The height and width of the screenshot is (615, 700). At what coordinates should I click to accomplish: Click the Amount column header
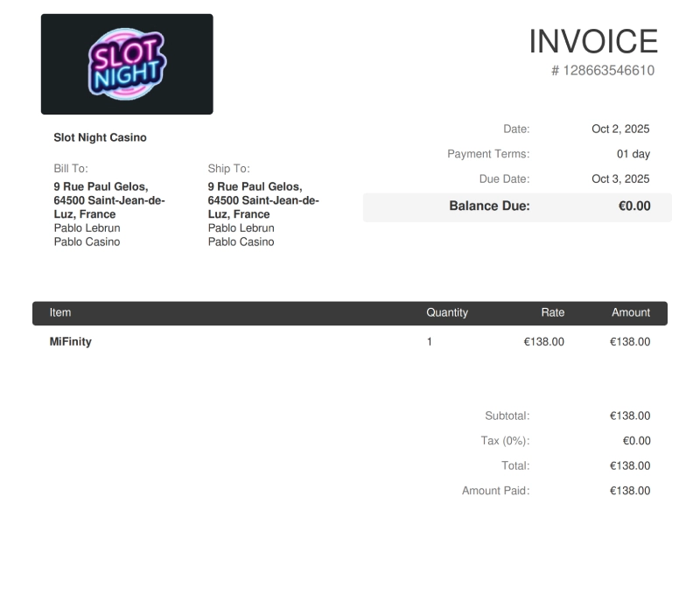(x=630, y=312)
